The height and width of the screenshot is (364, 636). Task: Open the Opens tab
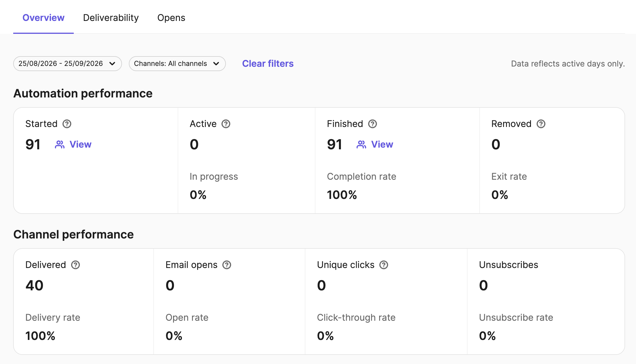[171, 18]
